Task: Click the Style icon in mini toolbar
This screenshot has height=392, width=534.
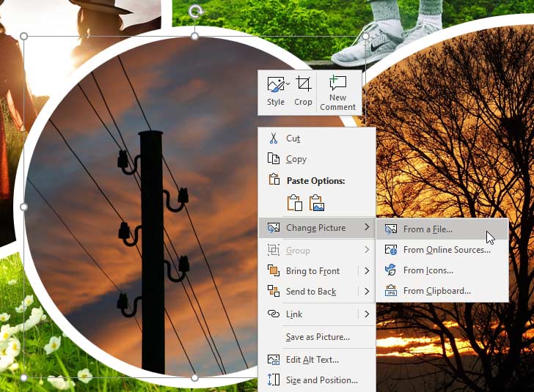Action: (x=274, y=85)
